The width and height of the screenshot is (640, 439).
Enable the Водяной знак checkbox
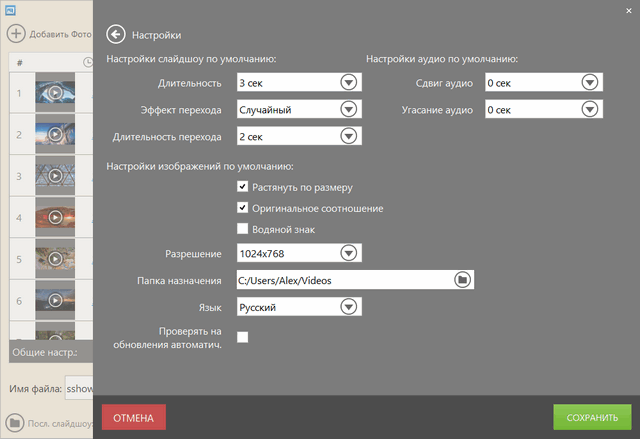242,228
